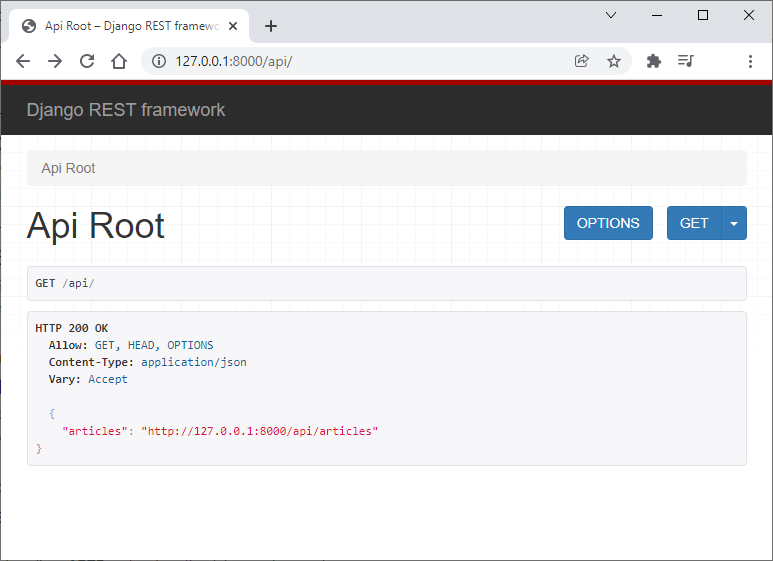Image resolution: width=773 pixels, height=561 pixels.
Task: Close the browser window
Action: coord(749,15)
